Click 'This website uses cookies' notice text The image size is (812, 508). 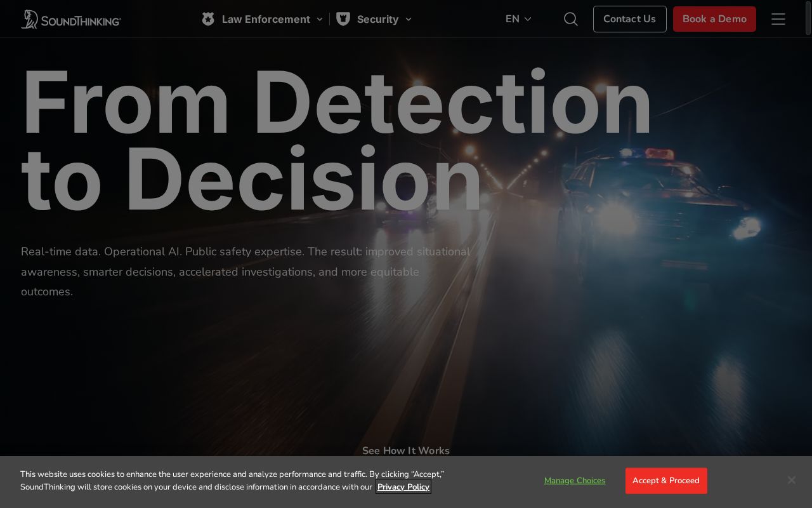pos(232,481)
